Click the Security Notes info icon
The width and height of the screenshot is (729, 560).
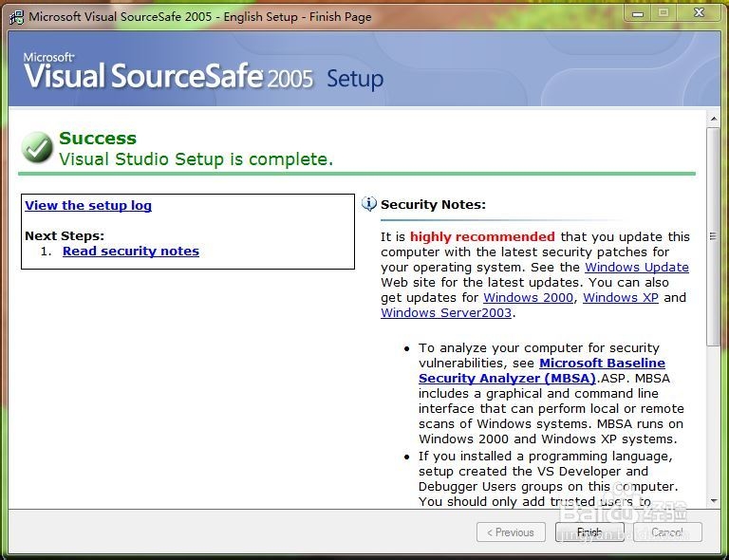[x=369, y=203]
